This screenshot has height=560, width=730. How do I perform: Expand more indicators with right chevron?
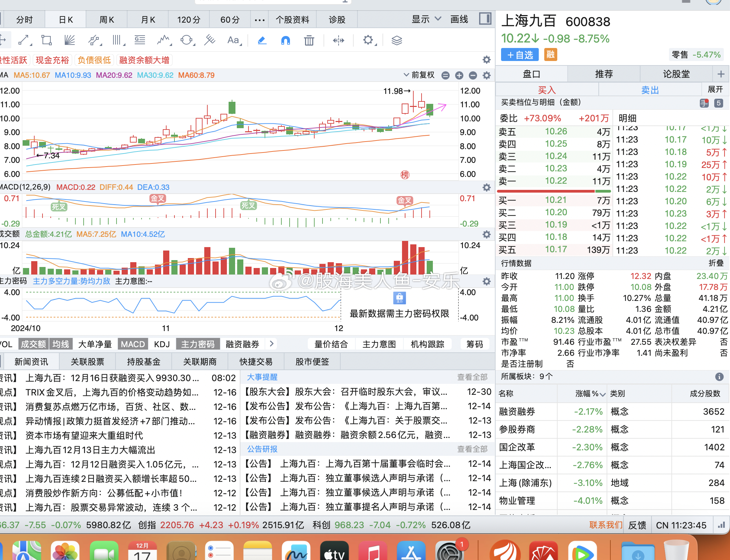(272, 344)
